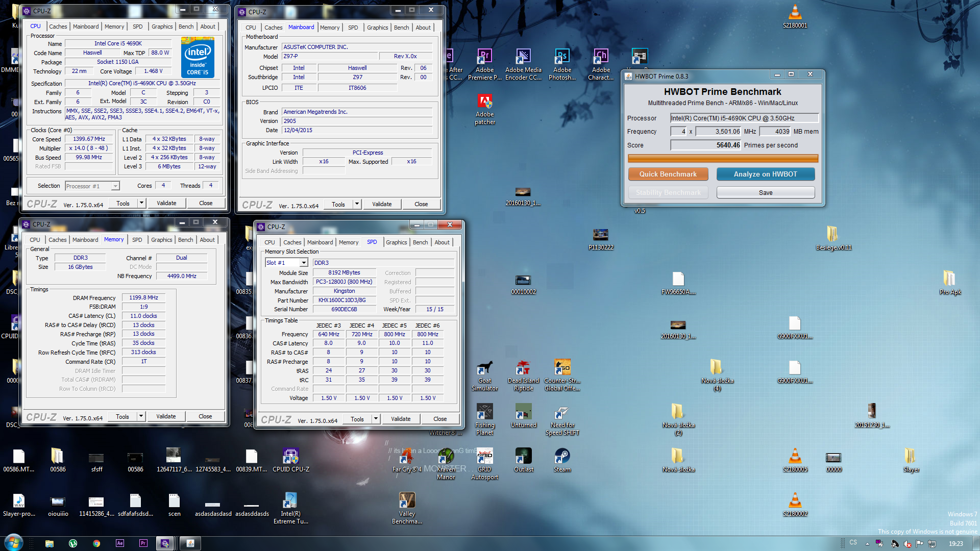
Task: Click the HWBOT Prime orange progress bar
Action: tap(723, 159)
